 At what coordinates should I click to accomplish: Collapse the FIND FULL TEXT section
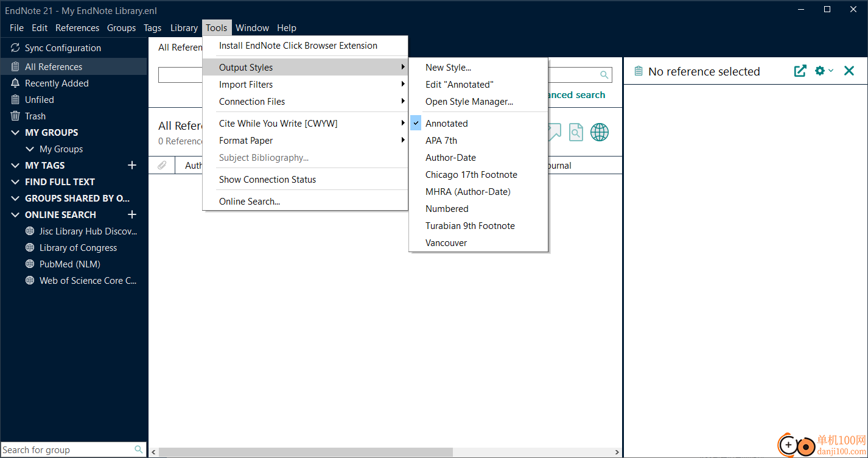(x=16, y=182)
